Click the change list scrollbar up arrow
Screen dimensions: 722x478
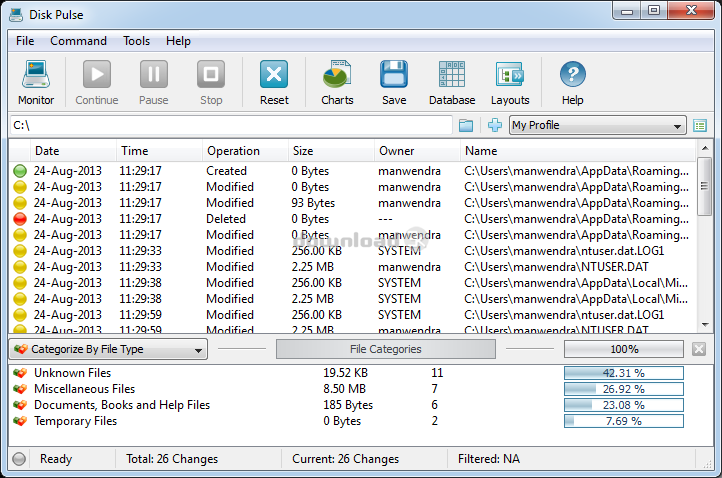(x=705, y=148)
